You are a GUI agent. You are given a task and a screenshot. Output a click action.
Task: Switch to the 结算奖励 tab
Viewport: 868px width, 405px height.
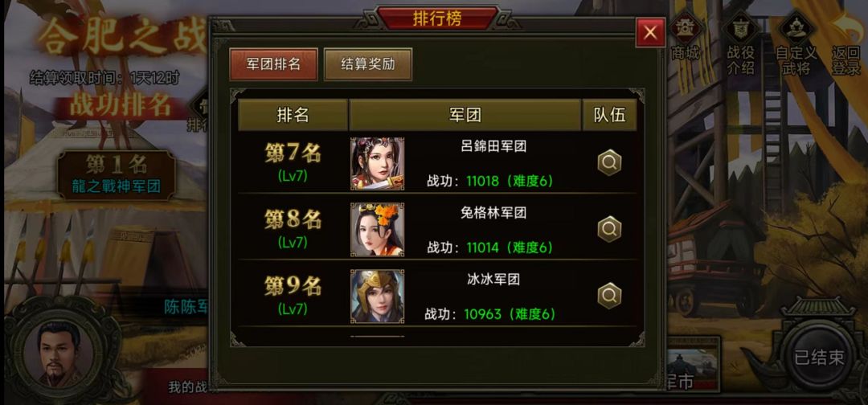tap(368, 64)
